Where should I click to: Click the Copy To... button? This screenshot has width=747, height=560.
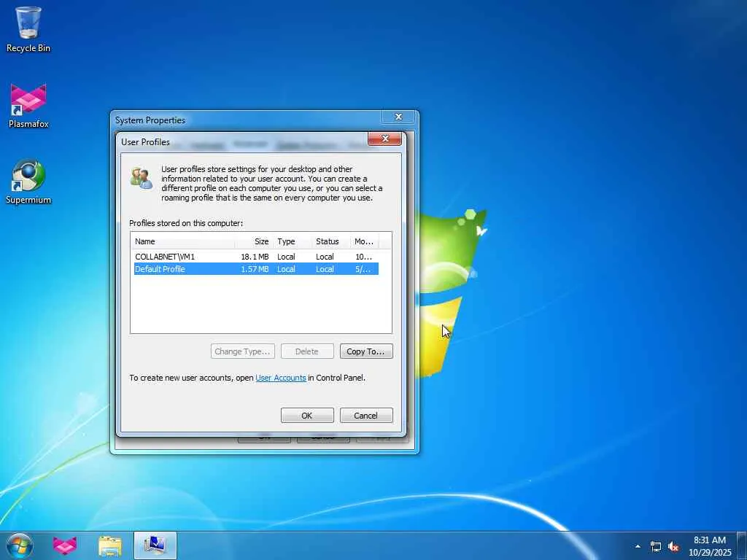click(366, 351)
